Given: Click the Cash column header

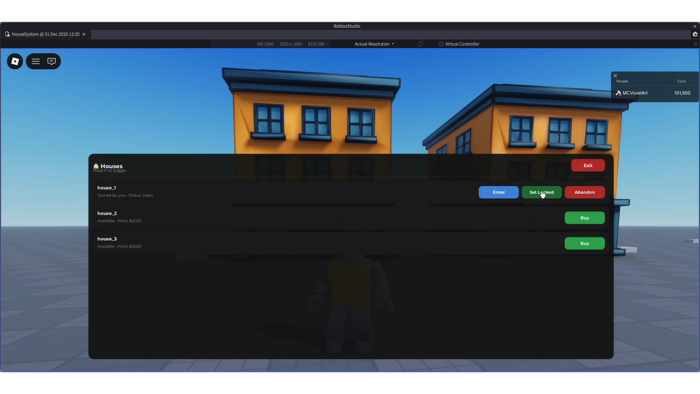Looking at the screenshot, I should coord(681,81).
